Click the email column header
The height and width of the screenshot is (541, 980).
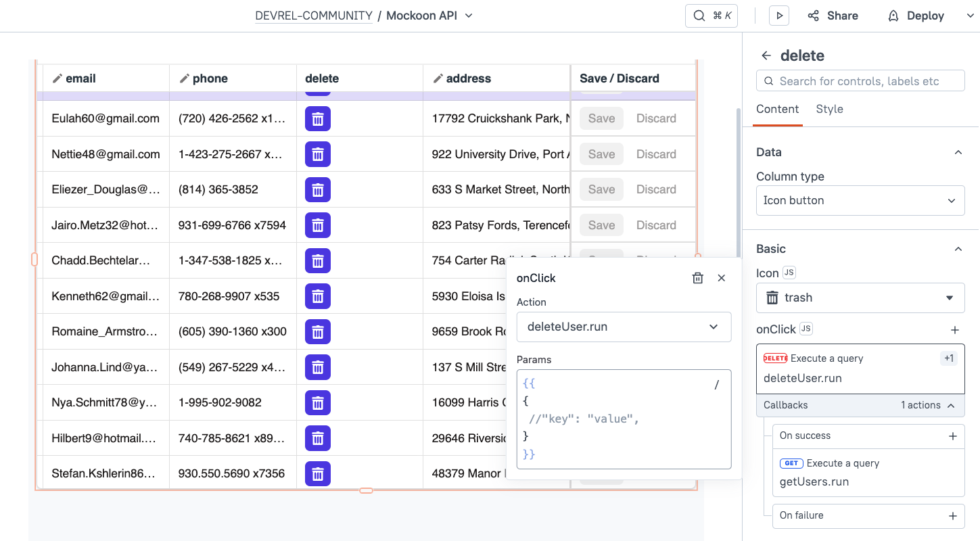tap(106, 78)
